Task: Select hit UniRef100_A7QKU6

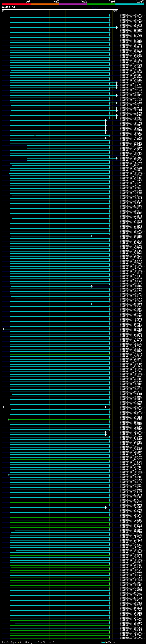Action: coord(131,145)
